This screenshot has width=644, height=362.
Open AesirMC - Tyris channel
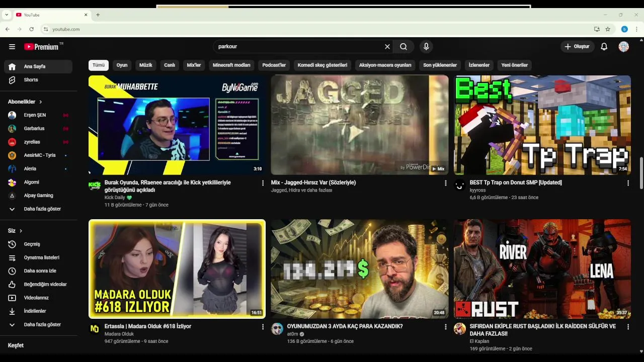point(38,155)
